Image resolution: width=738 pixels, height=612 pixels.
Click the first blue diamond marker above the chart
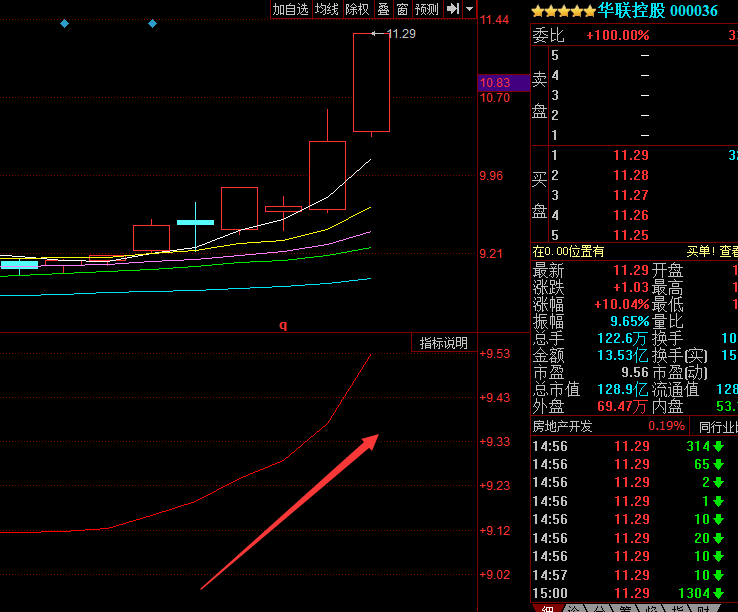point(64,23)
